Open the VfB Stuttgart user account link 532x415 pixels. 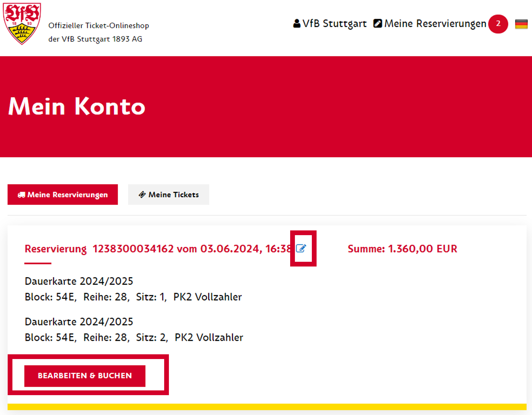[x=330, y=24]
